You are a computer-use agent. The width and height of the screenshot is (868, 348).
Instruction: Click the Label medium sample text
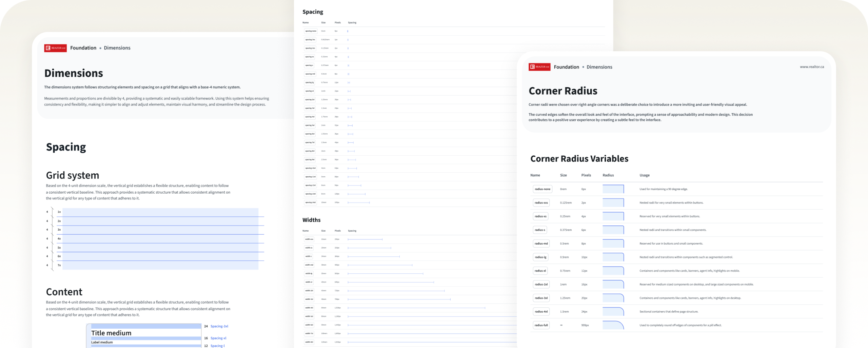click(x=102, y=342)
